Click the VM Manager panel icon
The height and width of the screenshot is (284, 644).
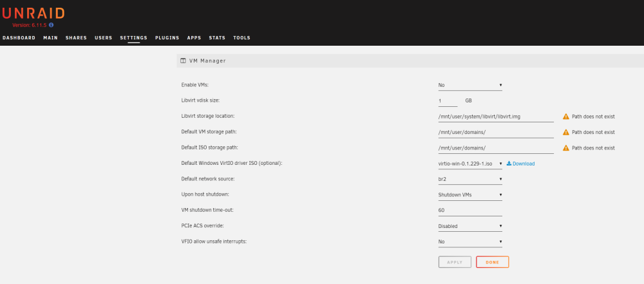183,61
